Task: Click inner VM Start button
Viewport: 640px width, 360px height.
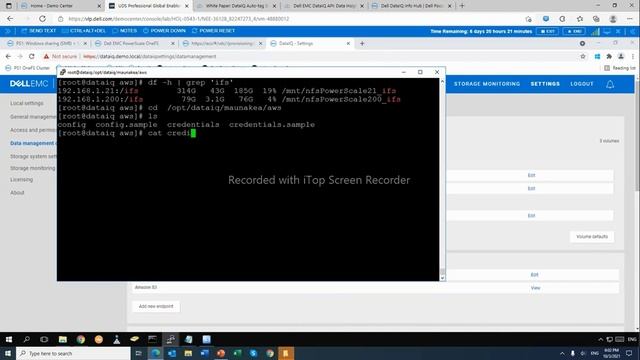Action: click(x=9, y=339)
